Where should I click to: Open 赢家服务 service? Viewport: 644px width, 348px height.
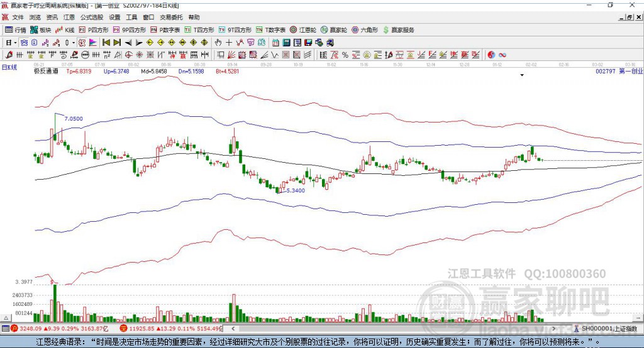pyautogui.click(x=398, y=30)
